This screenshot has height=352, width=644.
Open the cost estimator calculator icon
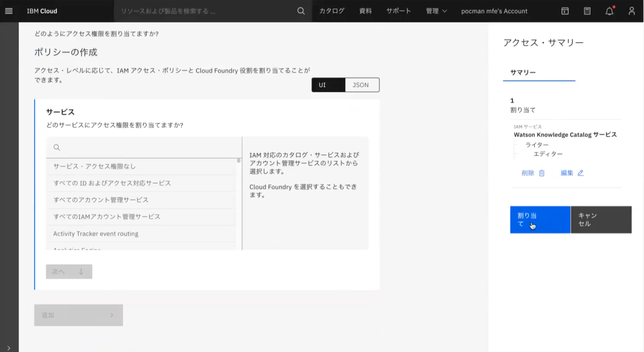[587, 11]
